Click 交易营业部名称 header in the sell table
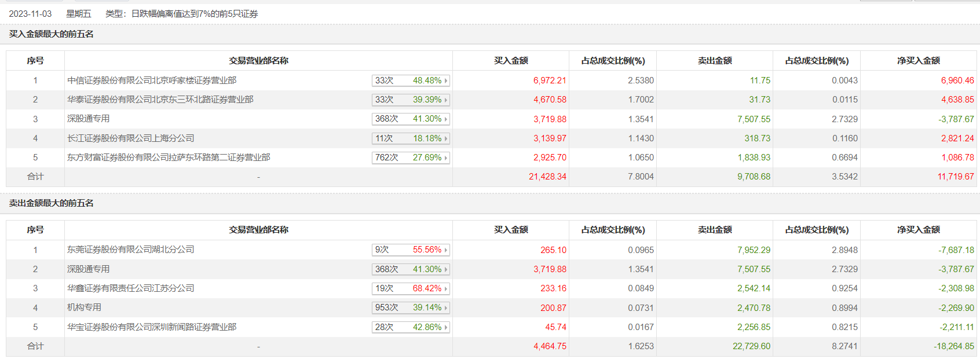Screen dimensions: 980x359 [258, 230]
